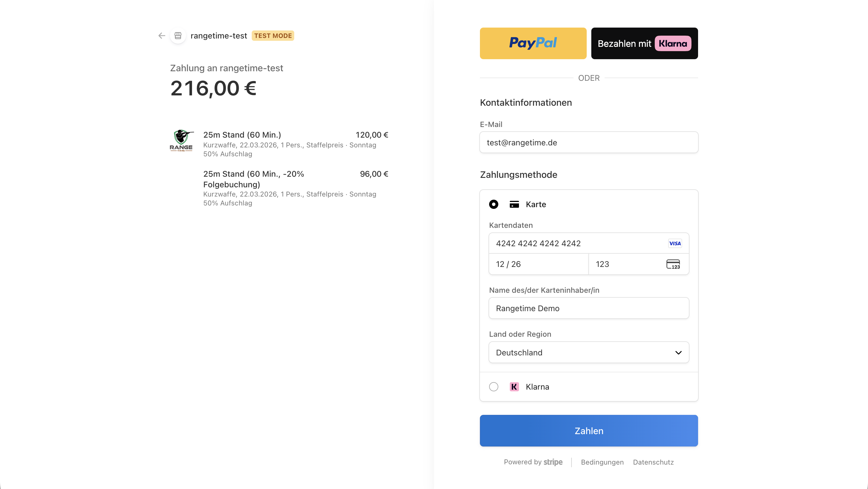This screenshot has width=868, height=489.
Task: Click the CVC card icon
Action: click(x=673, y=264)
